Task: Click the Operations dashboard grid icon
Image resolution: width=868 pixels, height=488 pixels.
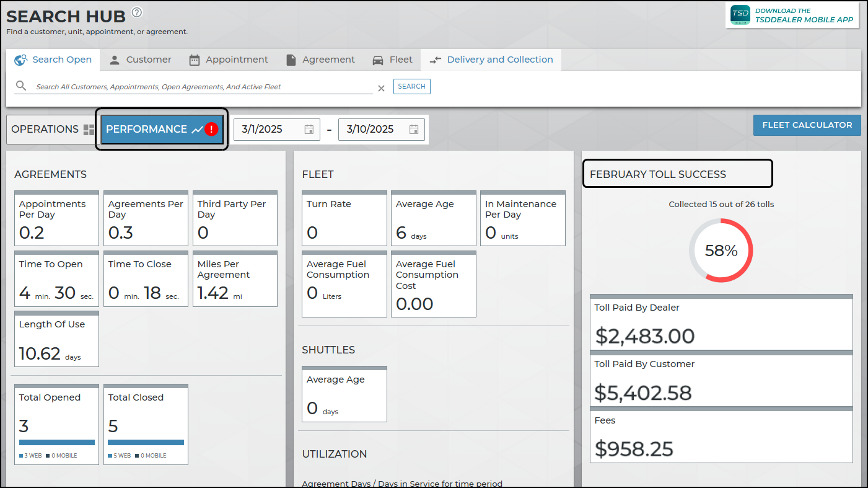Action: point(89,130)
